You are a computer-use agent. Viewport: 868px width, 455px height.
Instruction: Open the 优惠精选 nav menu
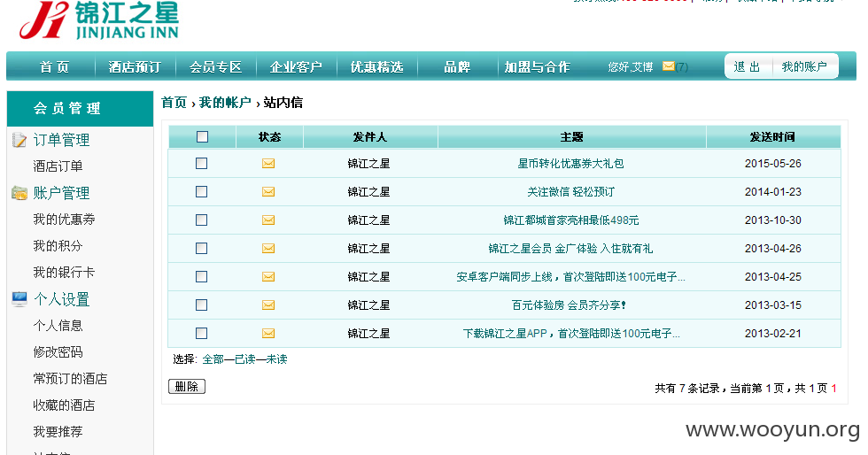[x=377, y=67]
